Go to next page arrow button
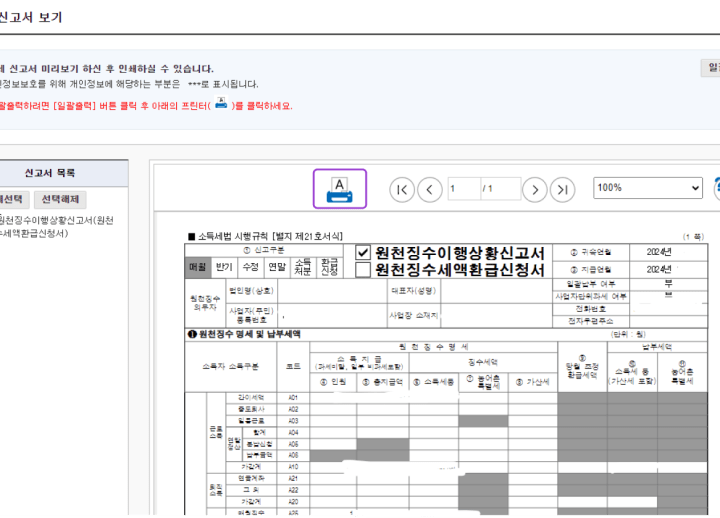720x518 pixels. click(535, 190)
